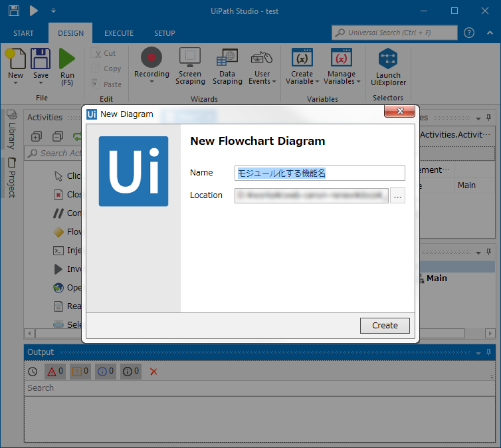Select the Close activity with red X icon
501x448 pixels.
[x=67, y=194]
